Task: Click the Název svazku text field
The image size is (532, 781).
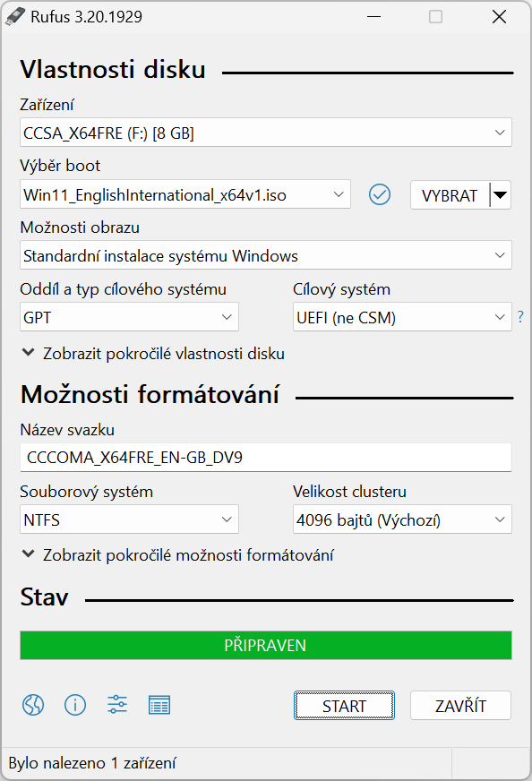Action: [x=265, y=458]
